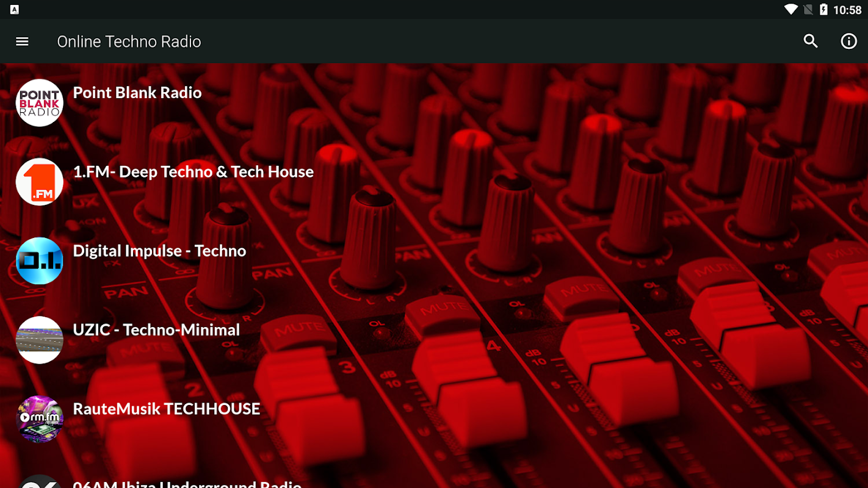This screenshot has height=488, width=868.
Task: Tap the Point Blank Radio logo
Action: 40,102
